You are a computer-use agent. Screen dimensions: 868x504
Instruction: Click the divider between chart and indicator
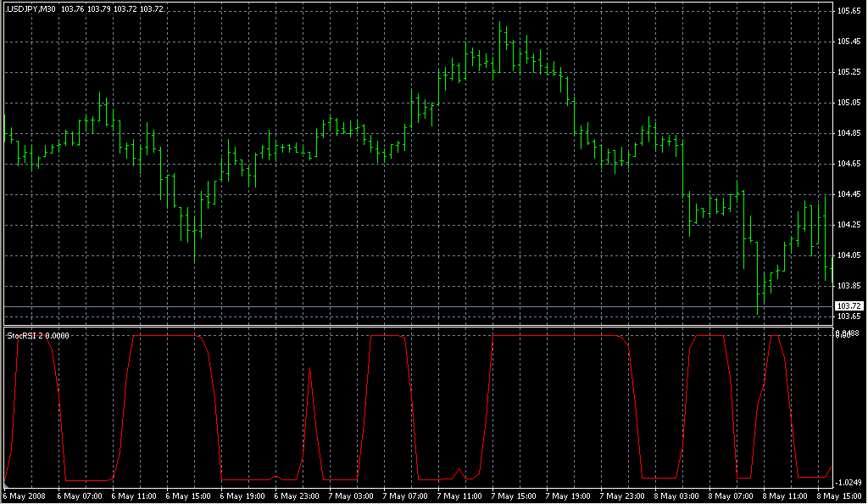(424, 326)
